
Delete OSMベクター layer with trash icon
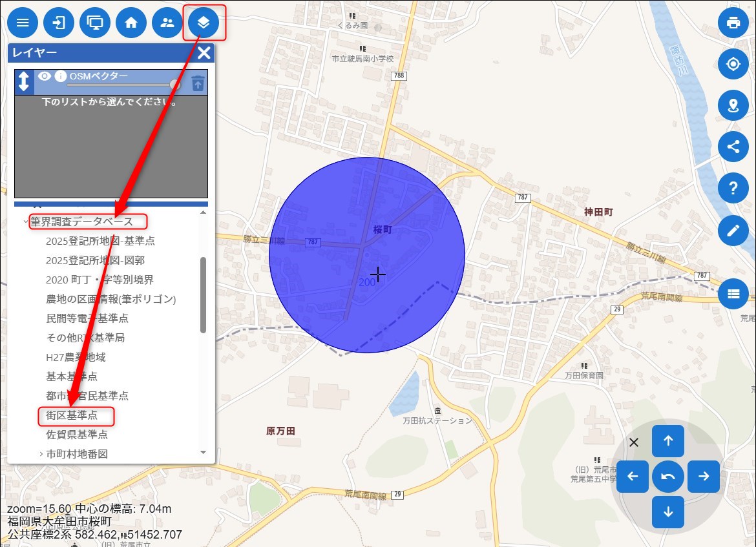pos(198,83)
